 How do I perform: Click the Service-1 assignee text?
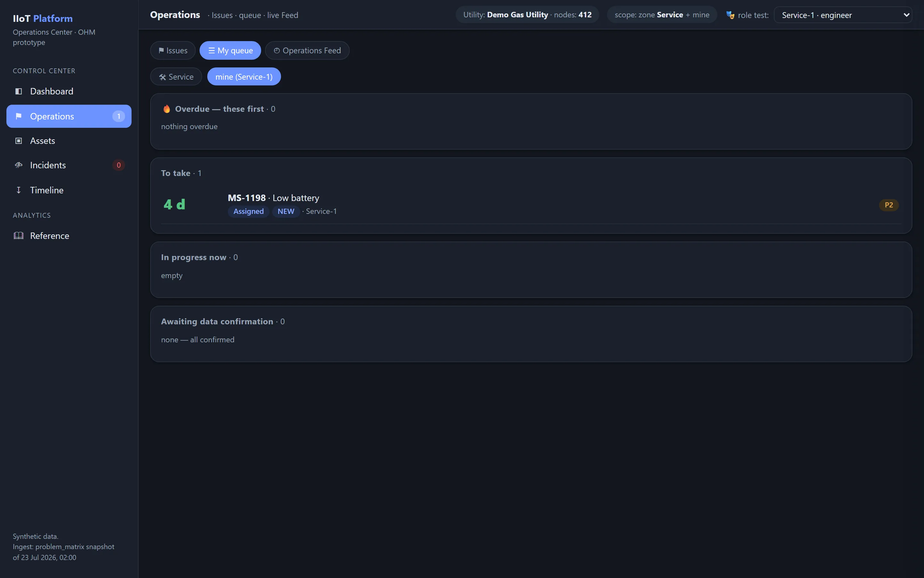click(321, 211)
